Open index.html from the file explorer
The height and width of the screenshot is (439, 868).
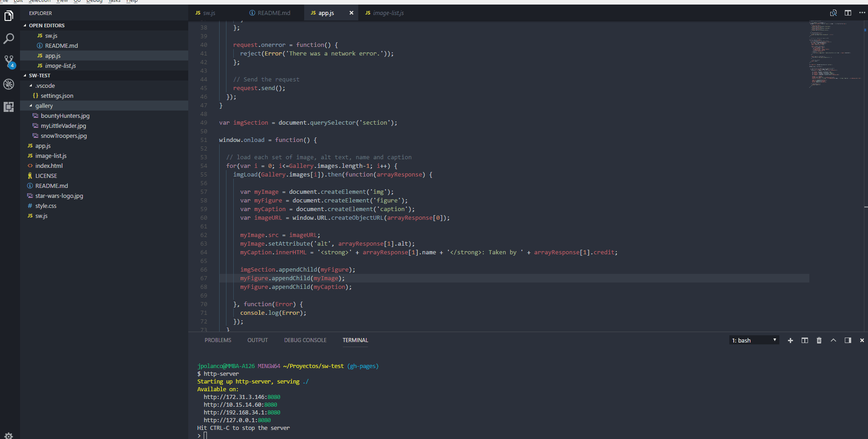pos(49,166)
